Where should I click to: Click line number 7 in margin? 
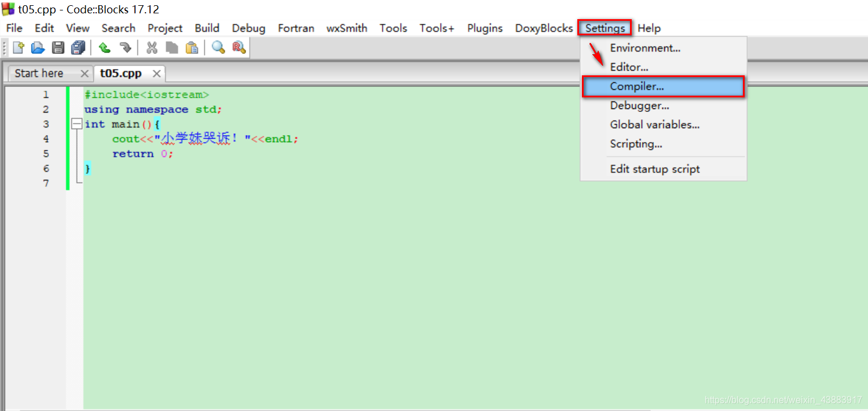click(46, 183)
